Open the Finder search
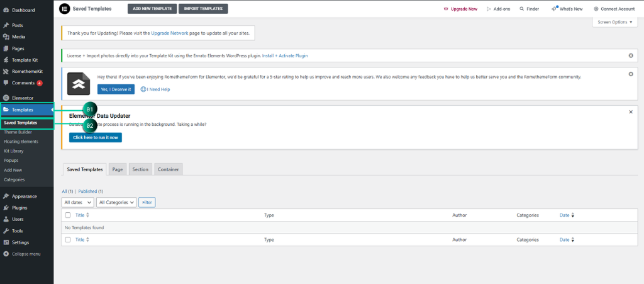Screen dimensions: 644x284 pyautogui.click(x=529, y=9)
